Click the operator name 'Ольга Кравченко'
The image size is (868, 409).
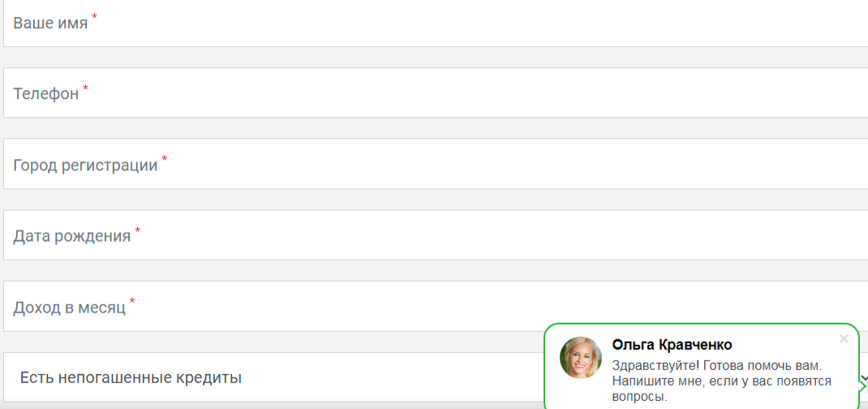672,345
